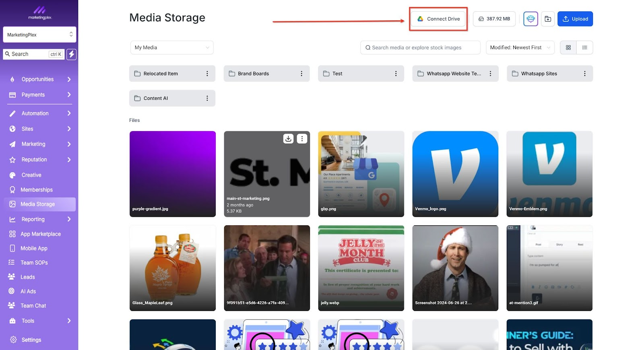Click the Settings gear icon
Image resolution: width=644 pixels, height=350 pixels.
pos(13,340)
